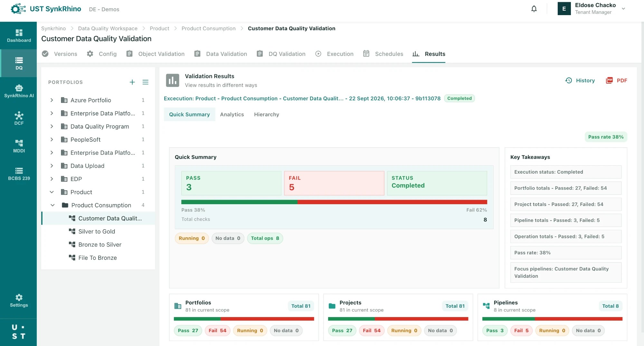
Task: Click the Pipelines card icon
Action: click(486, 306)
